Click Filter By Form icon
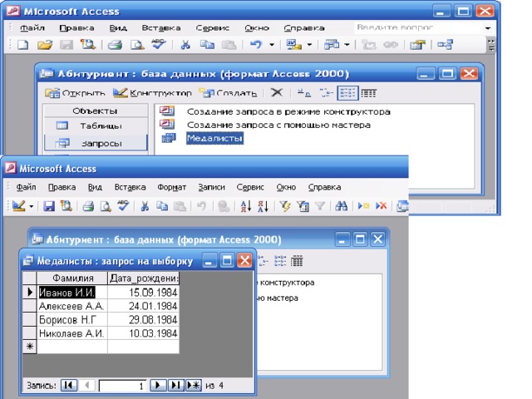532x399 pixels. tap(303, 206)
